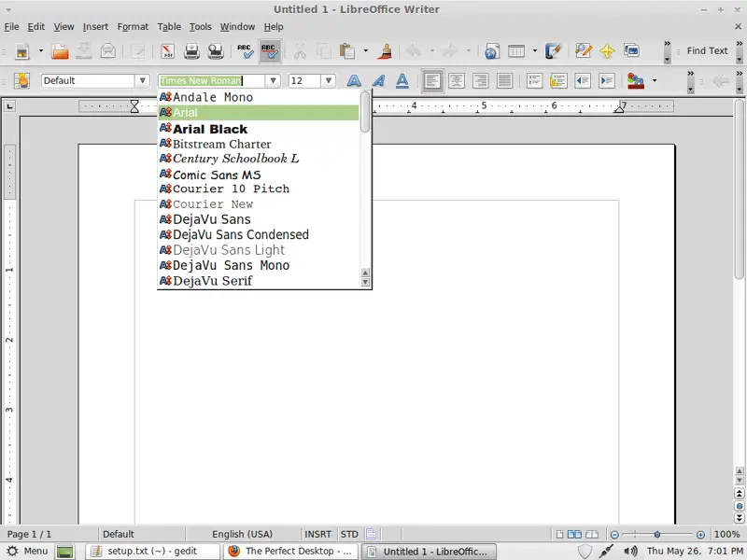The width and height of the screenshot is (747, 560).
Task: Click the Save document icon
Action: pyautogui.click(x=84, y=51)
